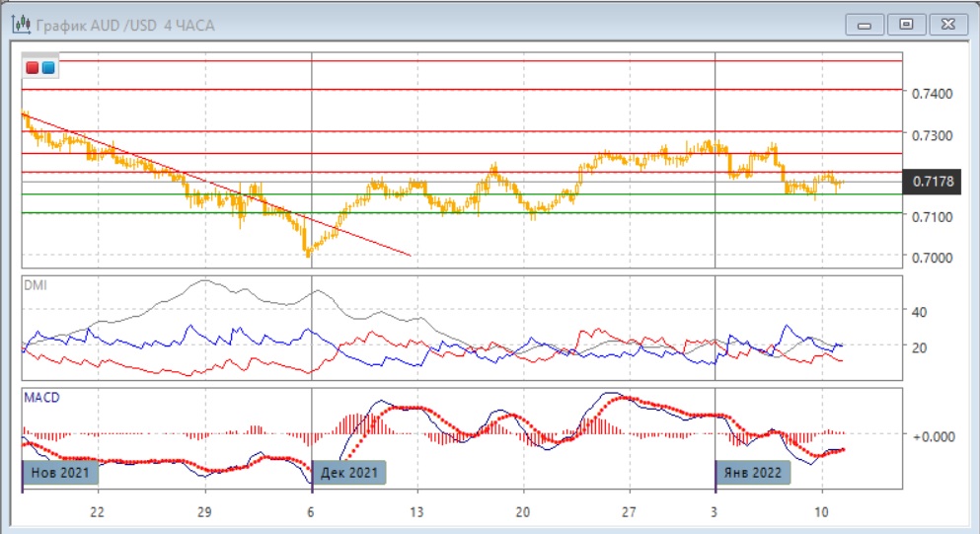This screenshot has height=534, width=980.
Task: Click the chart title 'График AUD /USD 4 ЧАСА'
Action: [x=125, y=25]
